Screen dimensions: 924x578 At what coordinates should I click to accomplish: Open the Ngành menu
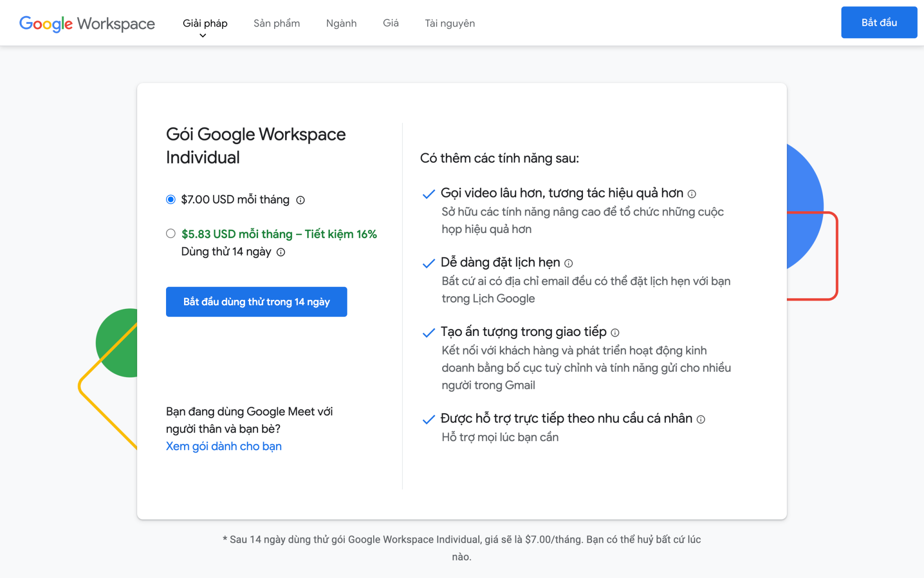342,23
